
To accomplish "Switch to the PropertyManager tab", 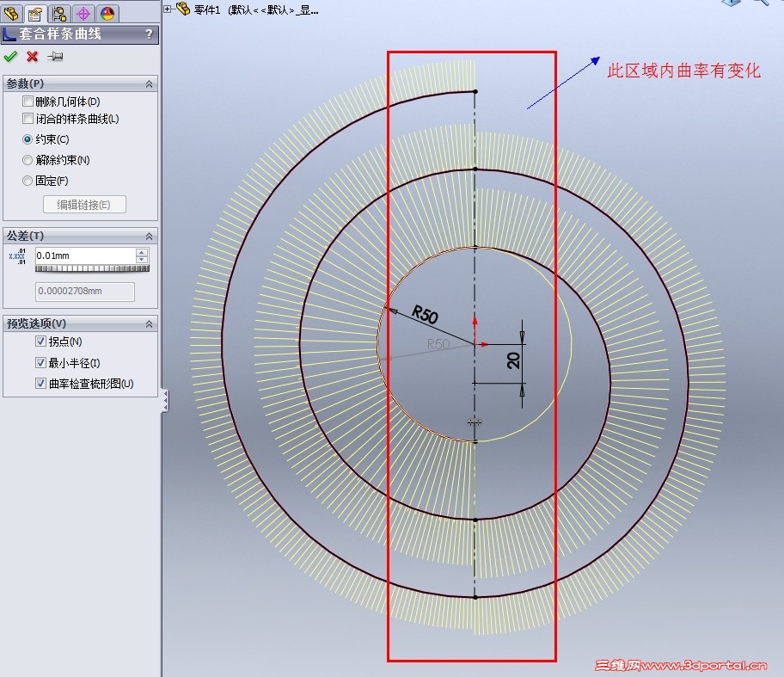I will click(35, 13).
